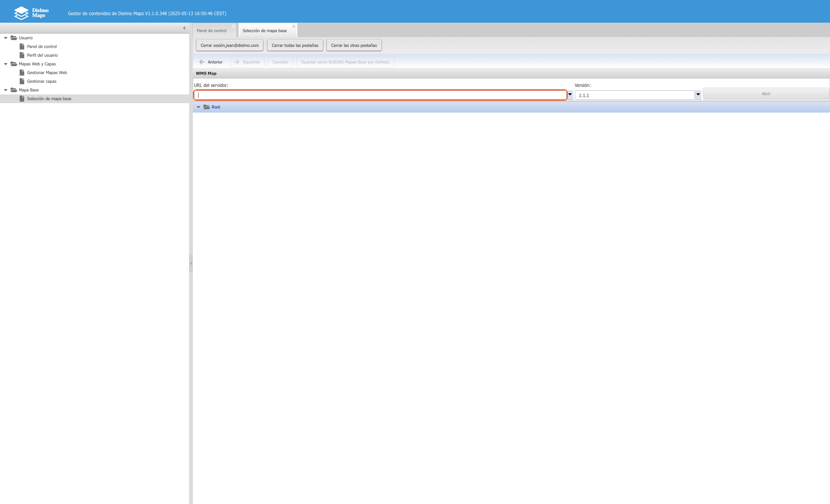Screen dimensions: 830x504
Task: Click the Perfil del usuario document icon
Action: coord(22,55)
